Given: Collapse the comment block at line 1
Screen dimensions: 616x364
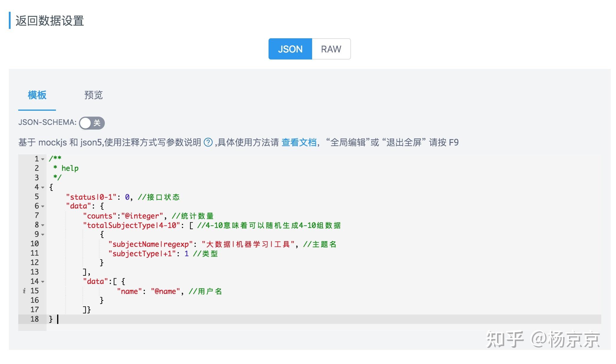Looking at the screenshot, I should 43,159.
